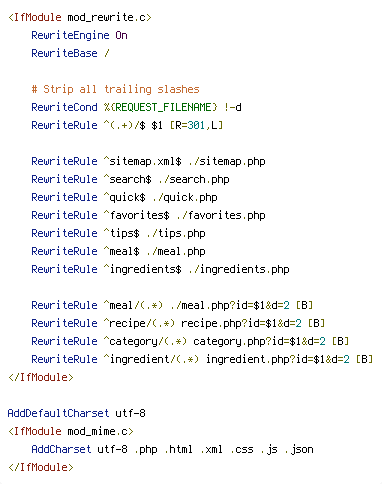Click the ^ingredient/(.*) pattern

151,359
